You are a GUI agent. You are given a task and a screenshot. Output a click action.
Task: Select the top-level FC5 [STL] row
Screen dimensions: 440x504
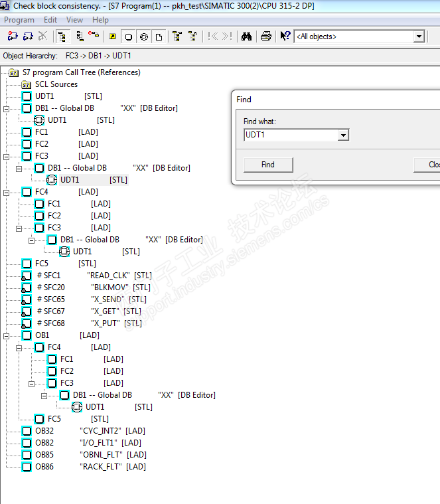coord(66,264)
